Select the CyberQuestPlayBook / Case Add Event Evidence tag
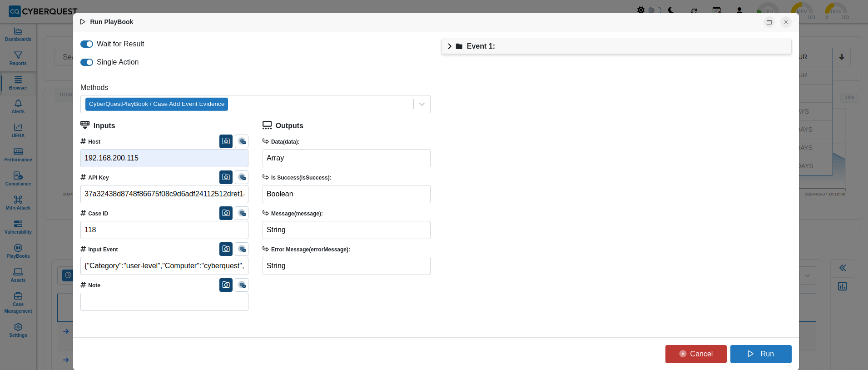 [157, 104]
